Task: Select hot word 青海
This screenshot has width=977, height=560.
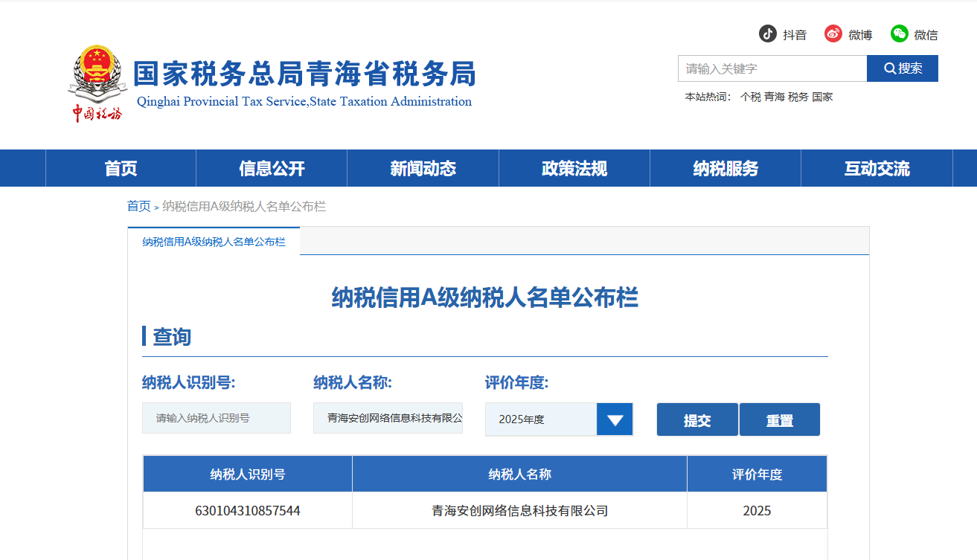Action: [775, 97]
